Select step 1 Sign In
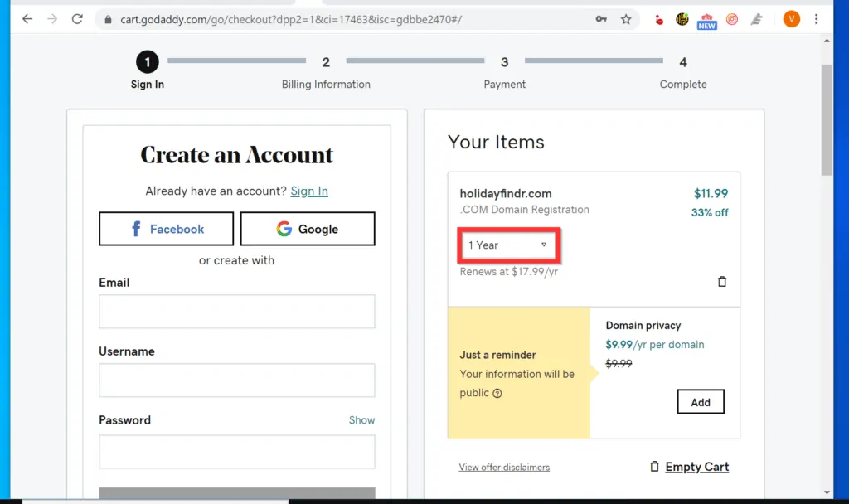 [148, 70]
